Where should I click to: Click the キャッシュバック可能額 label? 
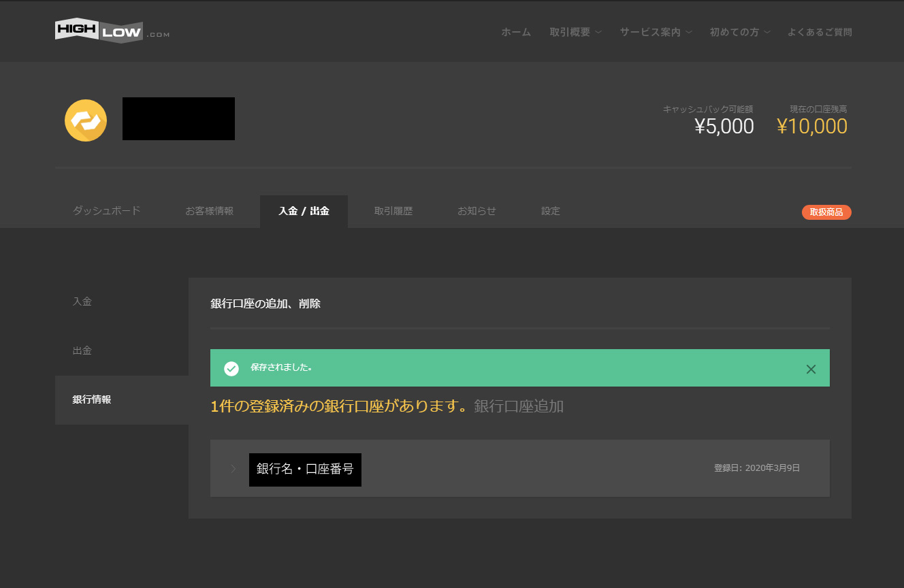pos(708,109)
